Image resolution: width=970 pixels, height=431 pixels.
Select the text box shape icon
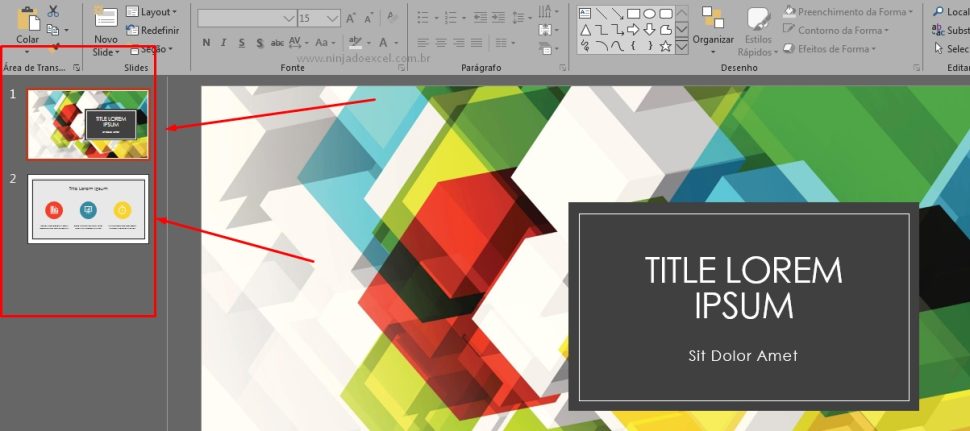click(x=586, y=13)
